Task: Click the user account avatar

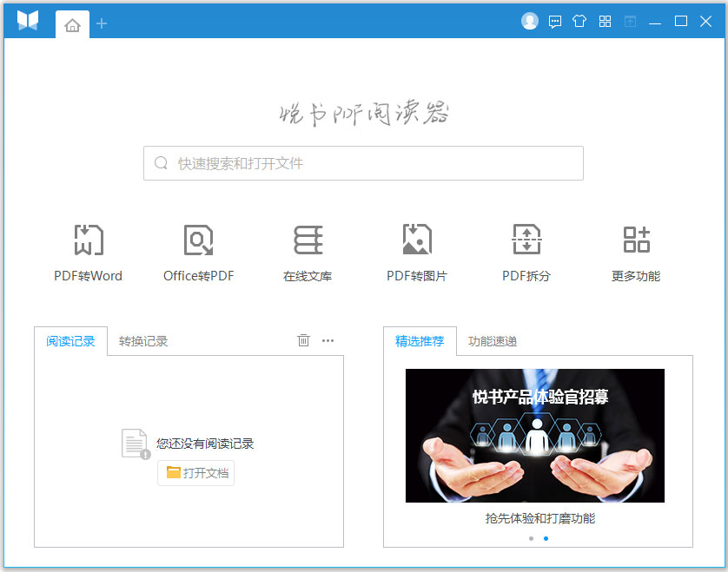Action: pos(530,21)
